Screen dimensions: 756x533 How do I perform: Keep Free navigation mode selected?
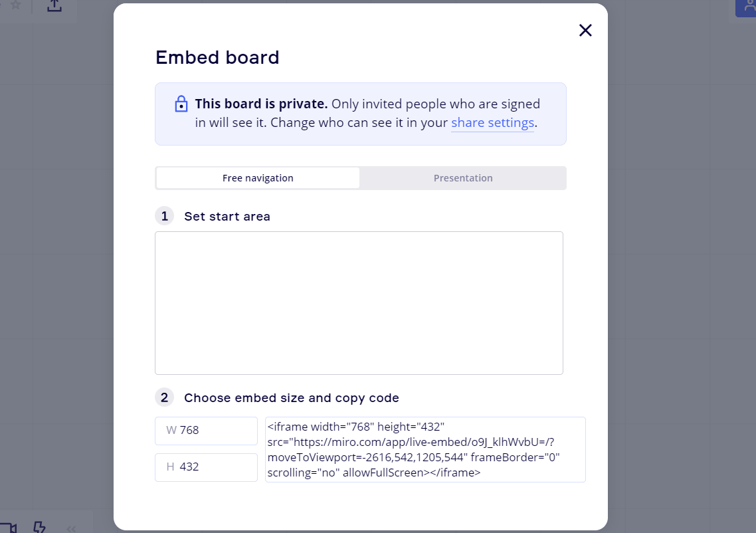coord(258,177)
